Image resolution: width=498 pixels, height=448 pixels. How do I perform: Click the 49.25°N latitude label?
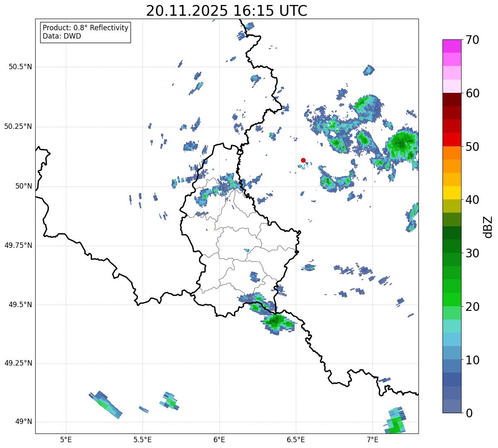click(18, 363)
